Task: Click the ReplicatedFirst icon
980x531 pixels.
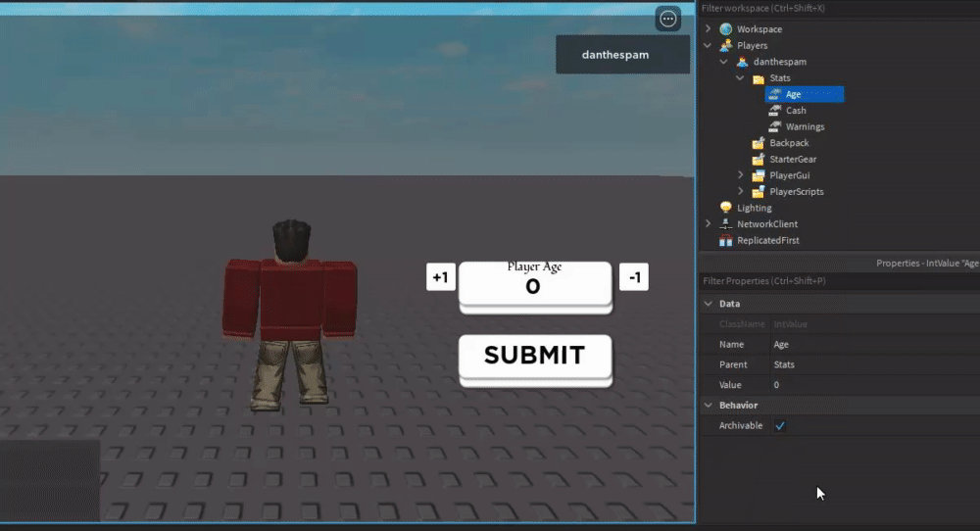Action: point(725,240)
